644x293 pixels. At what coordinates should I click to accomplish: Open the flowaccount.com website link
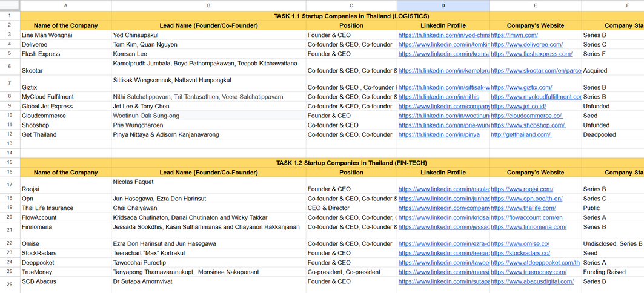(527, 217)
